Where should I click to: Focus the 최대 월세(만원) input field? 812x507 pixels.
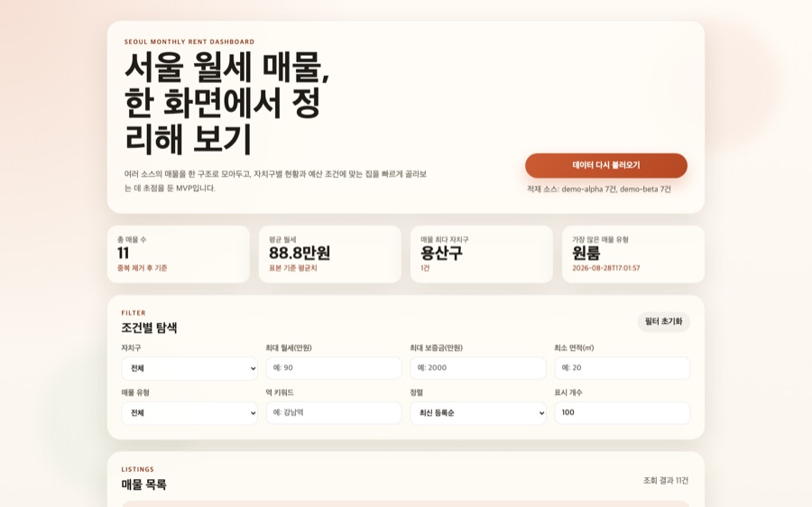334,368
